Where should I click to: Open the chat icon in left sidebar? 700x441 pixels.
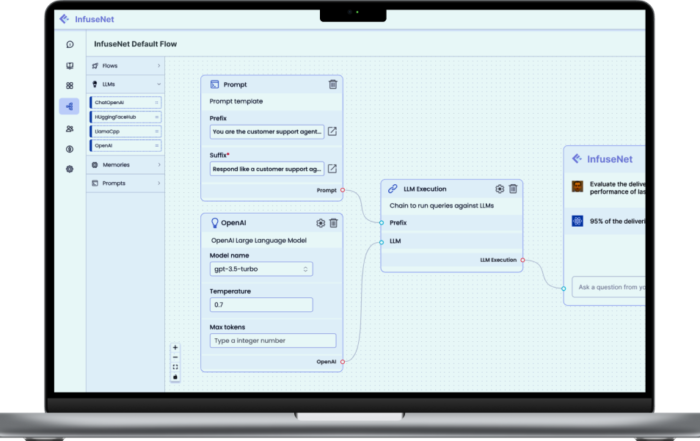[70, 44]
